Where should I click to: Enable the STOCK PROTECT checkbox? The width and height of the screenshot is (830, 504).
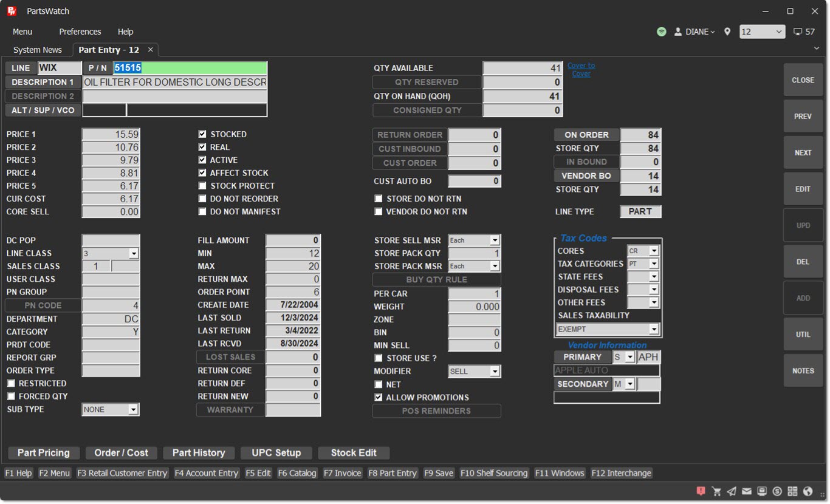tap(202, 186)
